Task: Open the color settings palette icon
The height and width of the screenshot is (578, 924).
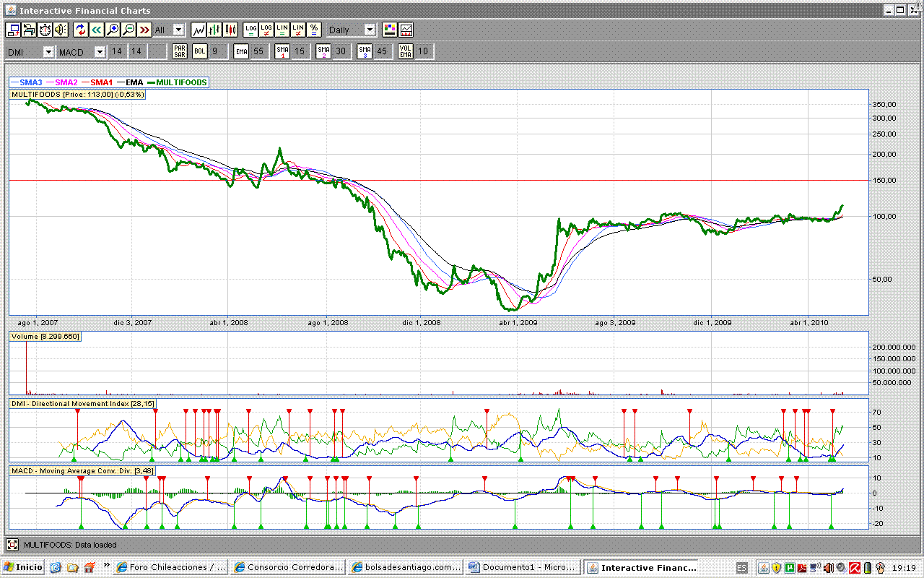Action: pos(390,30)
